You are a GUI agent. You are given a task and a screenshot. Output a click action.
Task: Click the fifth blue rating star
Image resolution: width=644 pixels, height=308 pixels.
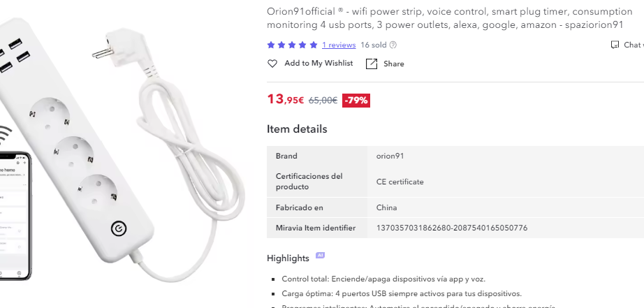pyautogui.click(x=314, y=45)
